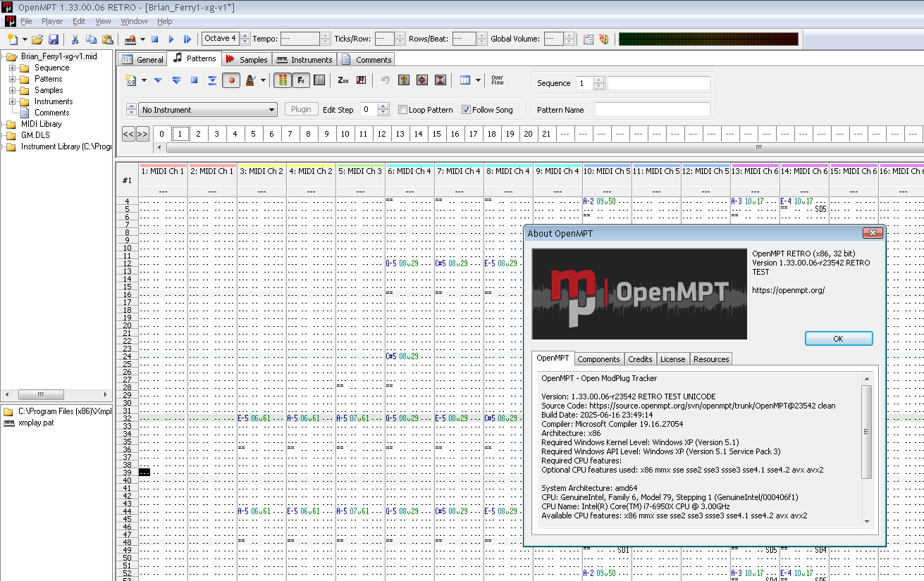Enable the Loop Pattern checkbox
924x581 pixels.
403,110
